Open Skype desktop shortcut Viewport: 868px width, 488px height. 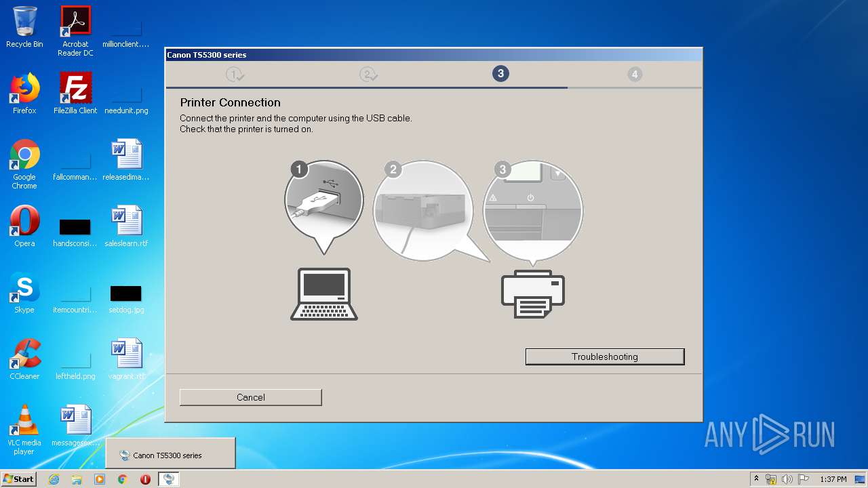[x=24, y=293]
